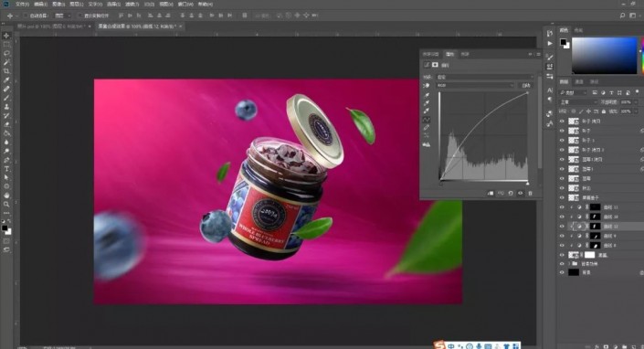
Task: Hide the top leaf copy layer
Action: tap(562, 122)
